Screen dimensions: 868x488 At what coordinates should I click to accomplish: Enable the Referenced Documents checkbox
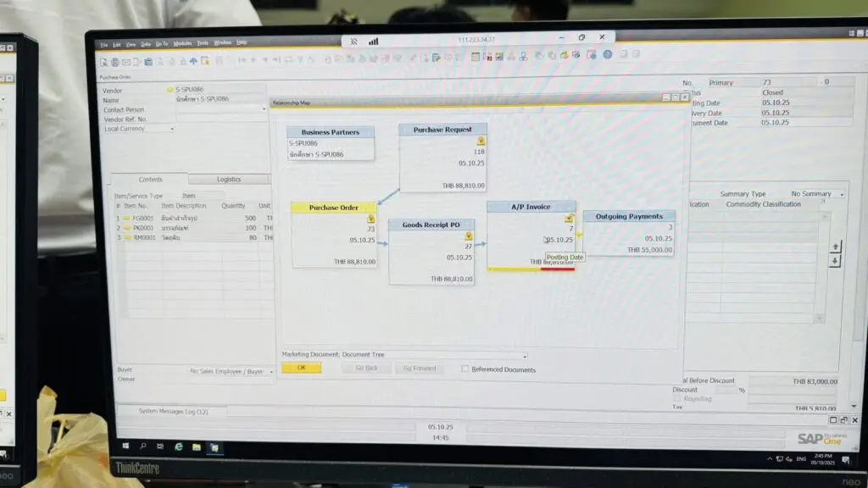[x=465, y=369]
